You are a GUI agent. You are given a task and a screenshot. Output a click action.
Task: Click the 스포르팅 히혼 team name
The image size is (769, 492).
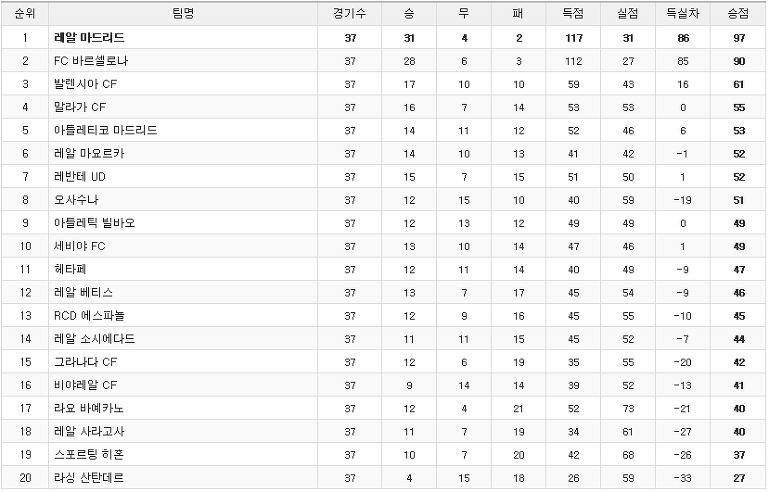[x=89, y=455]
